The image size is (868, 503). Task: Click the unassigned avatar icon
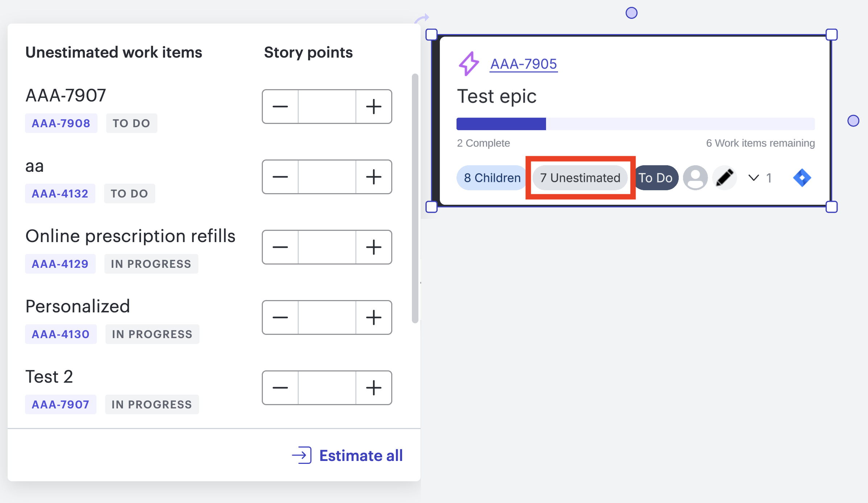click(x=695, y=178)
